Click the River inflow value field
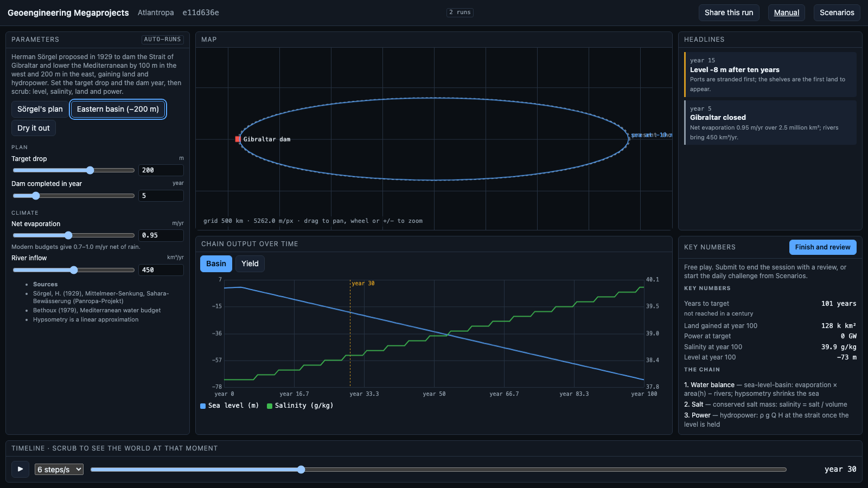This screenshot has height=488, width=868. coord(161,270)
